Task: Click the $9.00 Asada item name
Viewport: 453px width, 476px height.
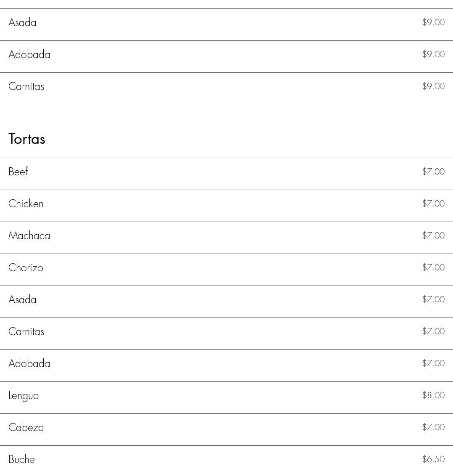Action: pos(22,22)
